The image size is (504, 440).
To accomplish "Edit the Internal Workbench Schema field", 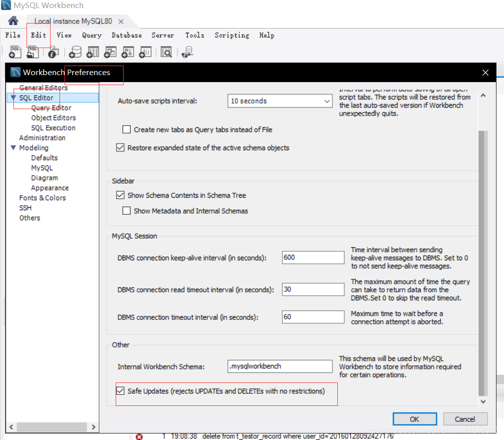I will coord(279,366).
